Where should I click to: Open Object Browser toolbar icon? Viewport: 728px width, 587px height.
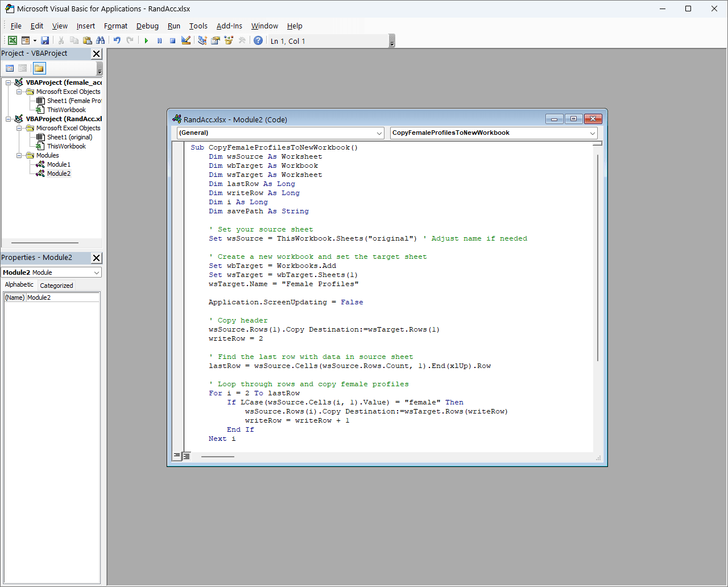click(x=229, y=40)
